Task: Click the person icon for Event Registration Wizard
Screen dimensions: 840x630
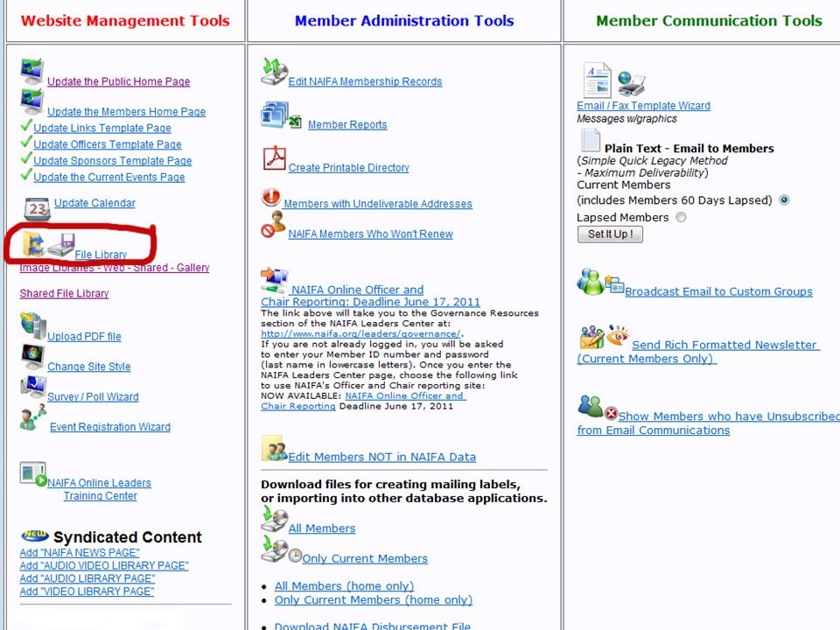Action: point(32,417)
